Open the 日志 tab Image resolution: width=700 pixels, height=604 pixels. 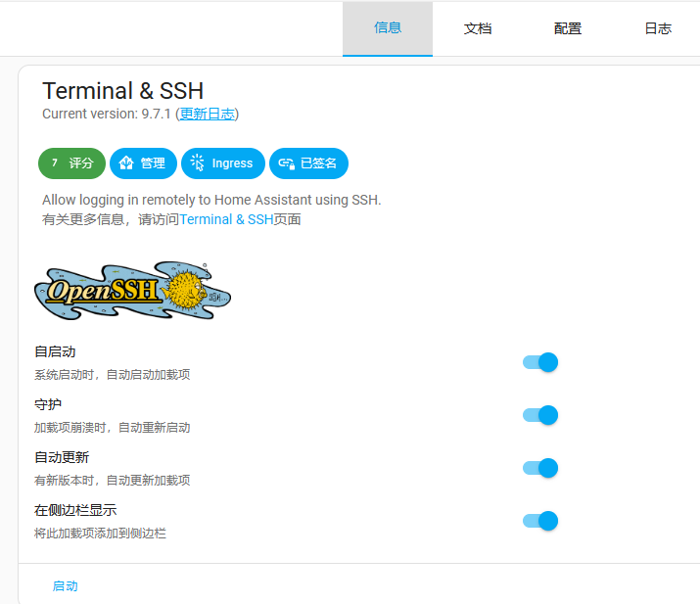(658, 28)
